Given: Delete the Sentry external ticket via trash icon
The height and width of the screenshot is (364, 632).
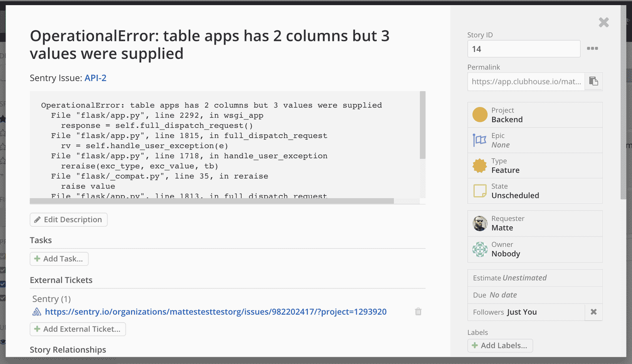Looking at the screenshot, I should [x=418, y=311].
